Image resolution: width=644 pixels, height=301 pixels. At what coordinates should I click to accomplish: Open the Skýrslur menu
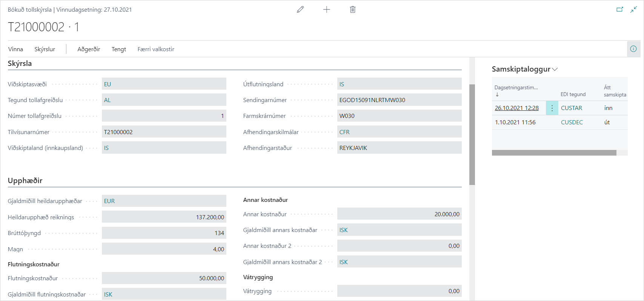(45, 49)
